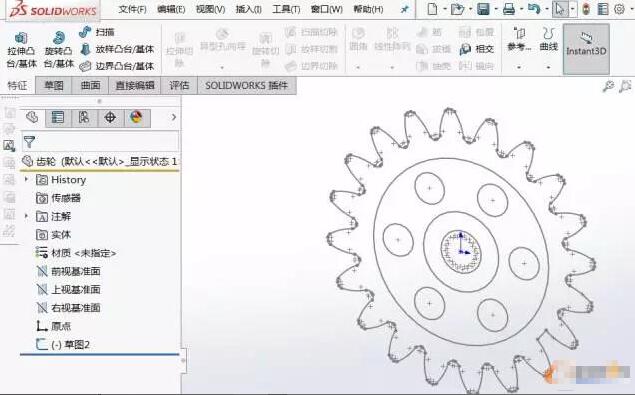Open the DisplayManager color ball tab
Image resolution: width=635 pixels, height=395 pixels.
point(136,117)
